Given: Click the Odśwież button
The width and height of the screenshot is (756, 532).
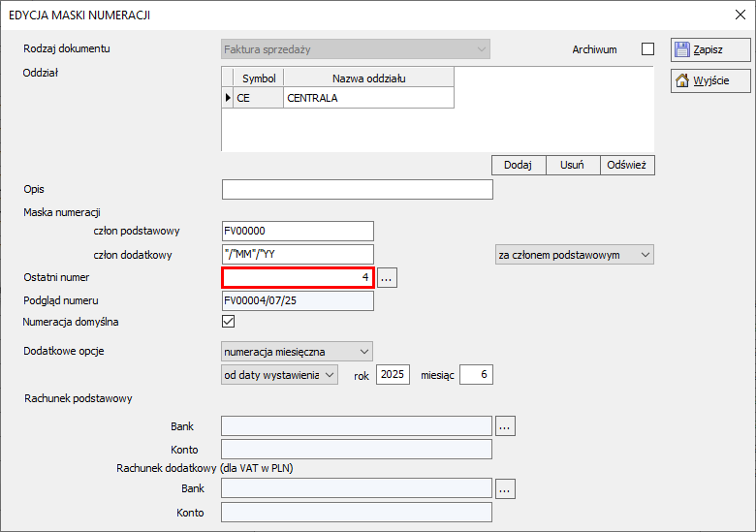Looking at the screenshot, I should pyautogui.click(x=627, y=165).
